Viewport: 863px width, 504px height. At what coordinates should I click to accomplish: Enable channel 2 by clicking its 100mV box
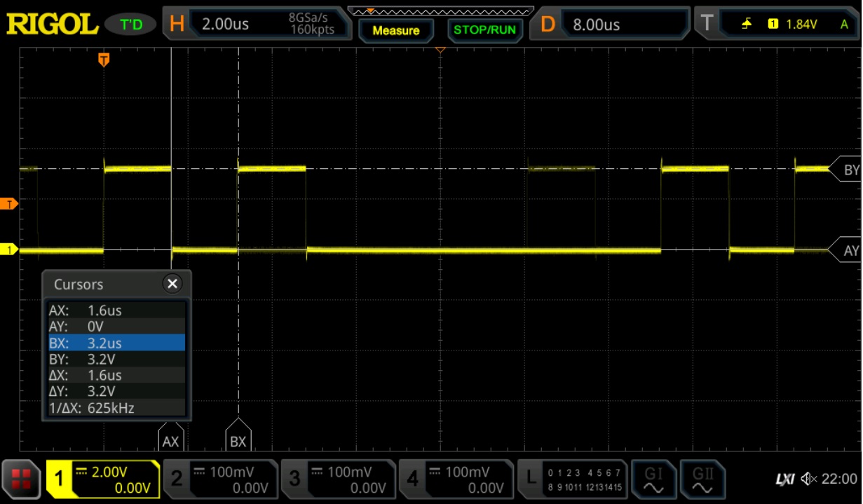(x=220, y=479)
